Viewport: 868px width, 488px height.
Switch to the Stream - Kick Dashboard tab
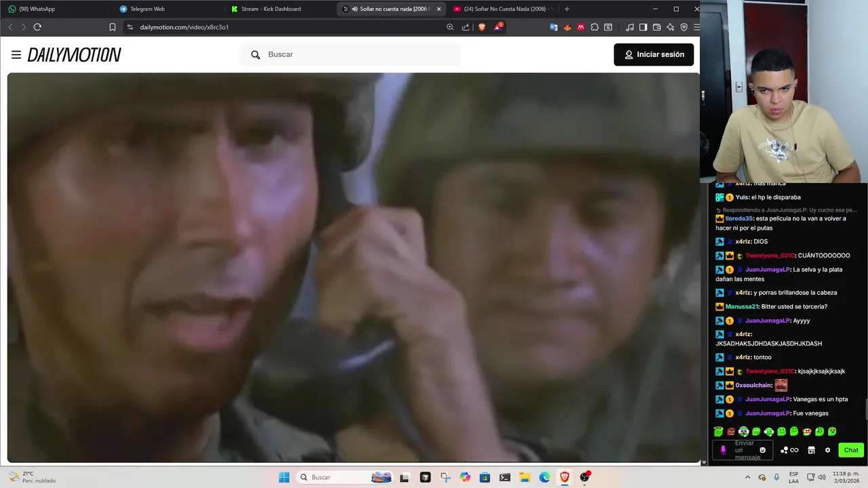(x=278, y=9)
